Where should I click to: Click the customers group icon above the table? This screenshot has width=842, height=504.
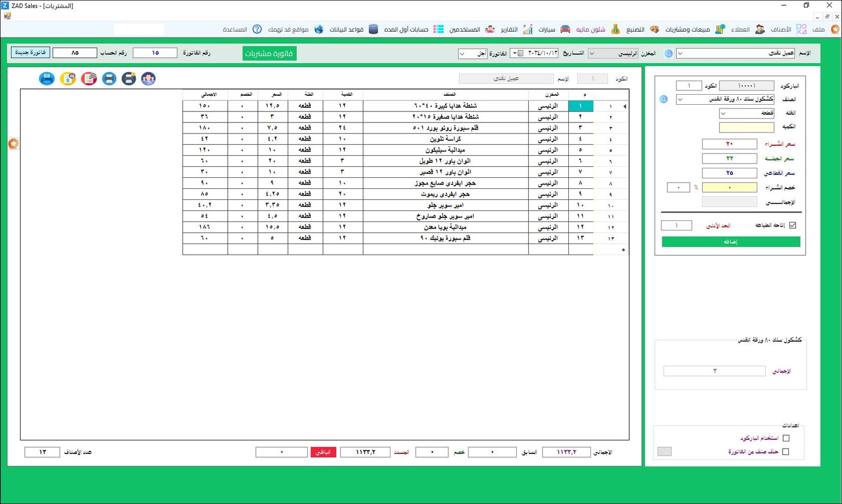tap(148, 79)
